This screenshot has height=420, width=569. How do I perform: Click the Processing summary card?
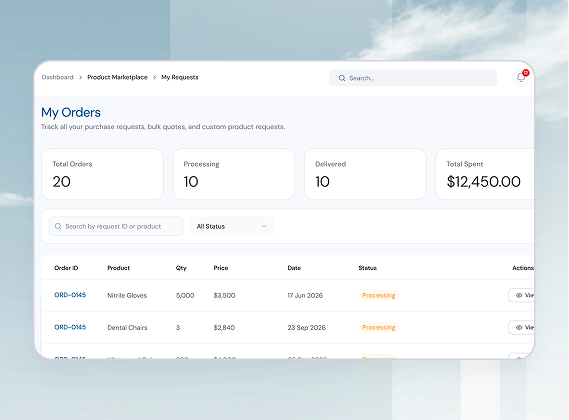[234, 174]
